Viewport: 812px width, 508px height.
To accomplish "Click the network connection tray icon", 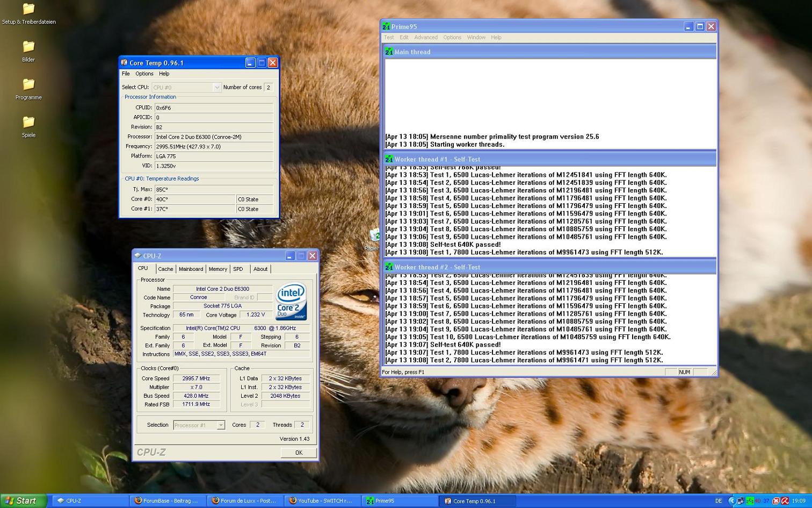I will click(741, 500).
